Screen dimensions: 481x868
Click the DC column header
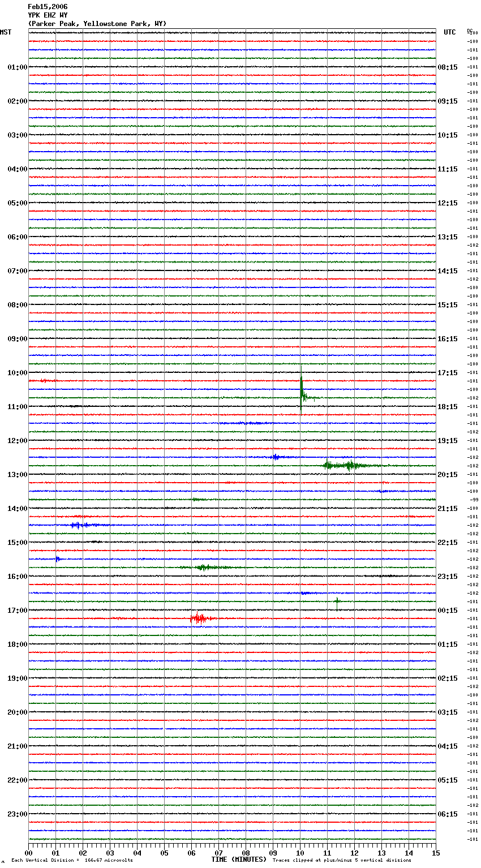(x=470, y=30)
